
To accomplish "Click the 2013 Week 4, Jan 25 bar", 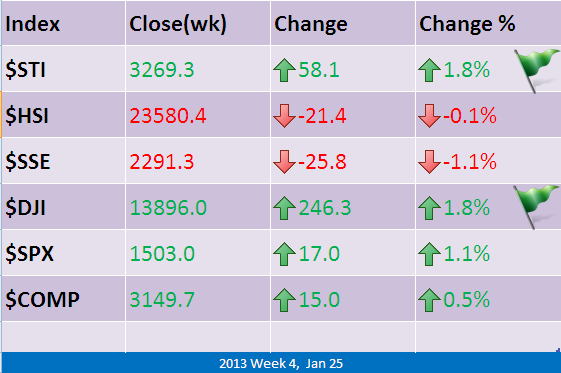I will coord(281,363).
